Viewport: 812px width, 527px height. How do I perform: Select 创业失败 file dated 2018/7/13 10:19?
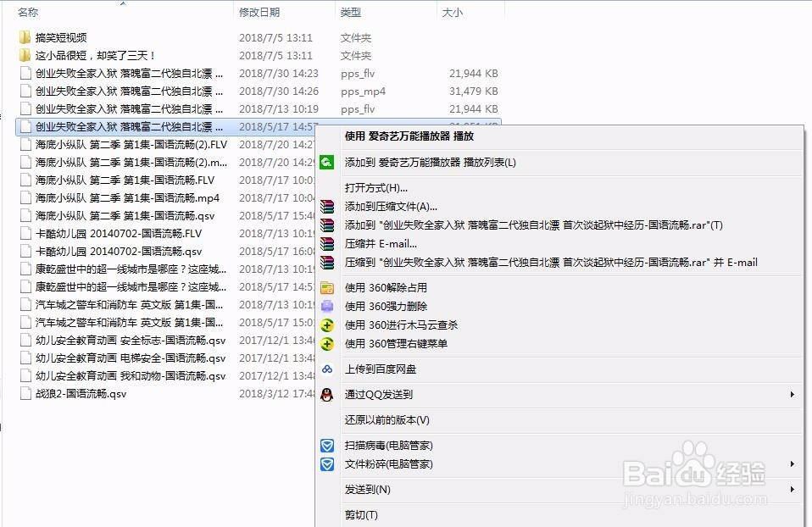(x=130, y=108)
